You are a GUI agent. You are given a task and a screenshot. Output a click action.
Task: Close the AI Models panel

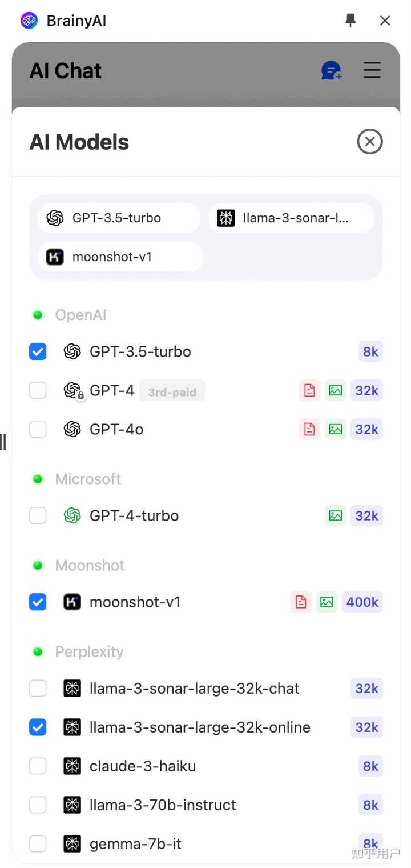pyautogui.click(x=370, y=142)
